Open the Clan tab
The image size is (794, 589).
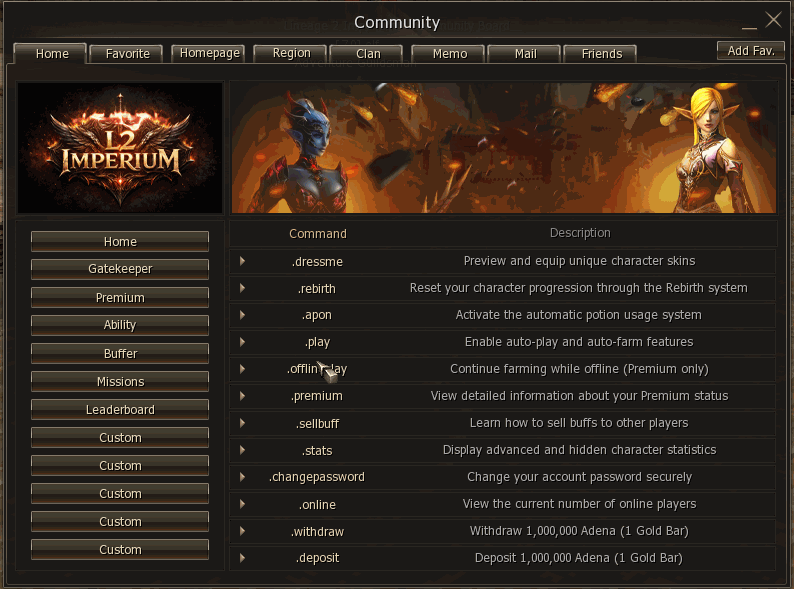pos(367,54)
